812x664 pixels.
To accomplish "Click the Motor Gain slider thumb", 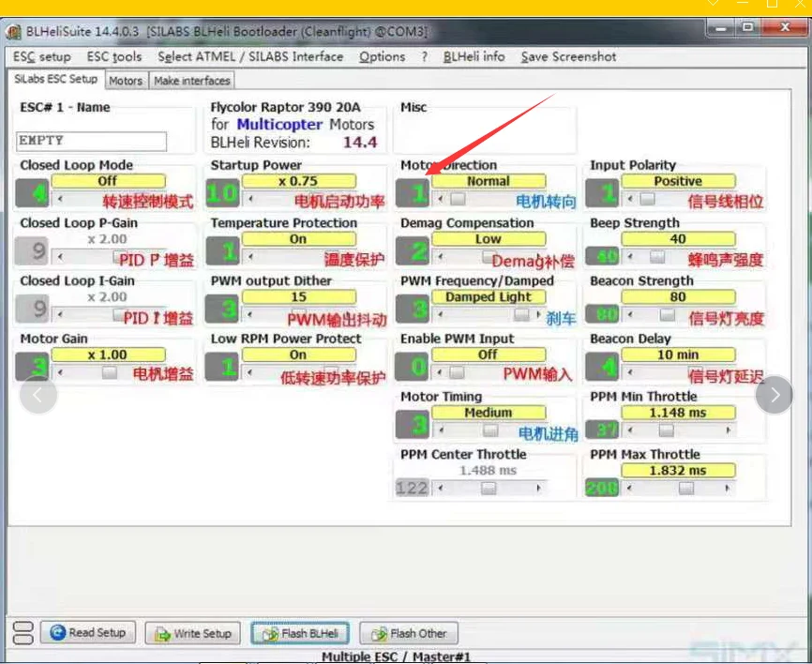I will pos(110,372).
